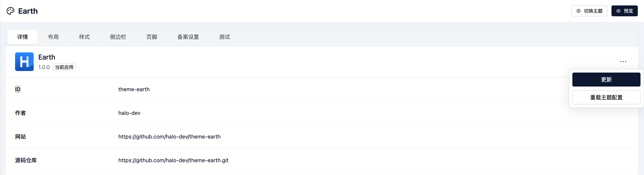Image resolution: width=644 pixels, height=175 pixels.
Task: Click the theme-earth website URL text
Action: [x=169, y=137]
